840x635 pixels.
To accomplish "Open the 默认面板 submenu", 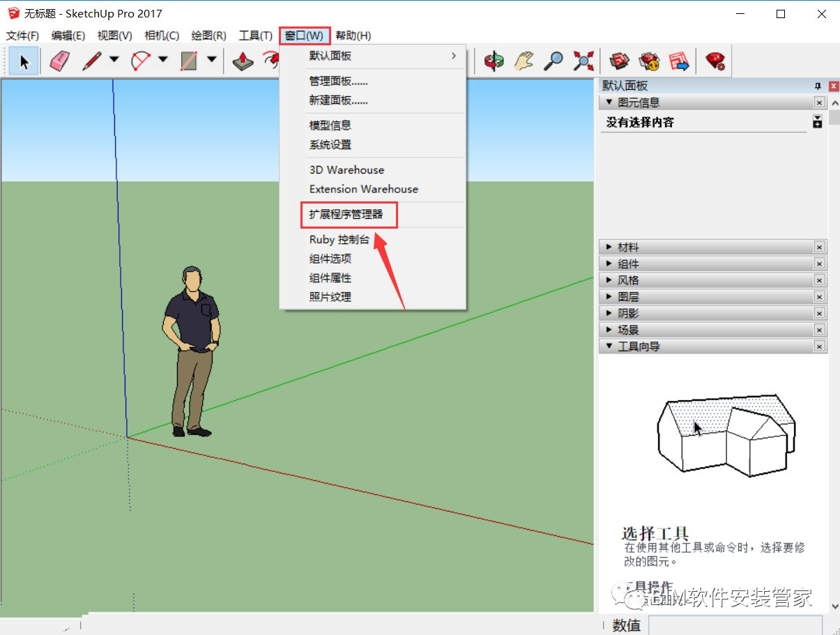I will (x=373, y=56).
